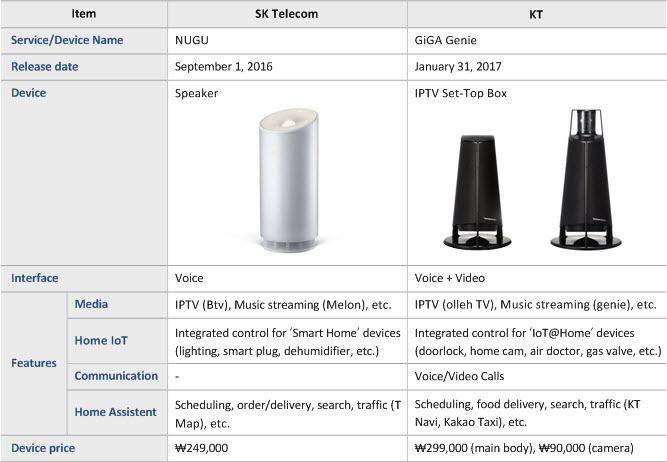Click the Service/Device Name row label
This screenshot has height=462, width=667.
(67, 40)
